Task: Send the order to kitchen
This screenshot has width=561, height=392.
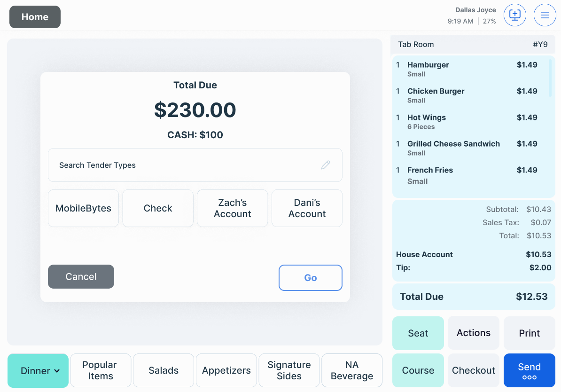Action: click(529, 370)
